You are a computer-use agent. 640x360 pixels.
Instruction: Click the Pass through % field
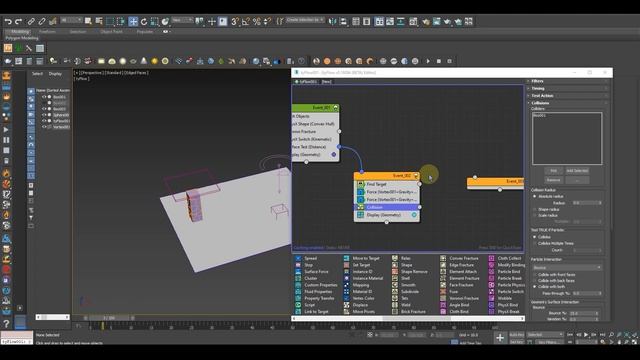coord(584,293)
